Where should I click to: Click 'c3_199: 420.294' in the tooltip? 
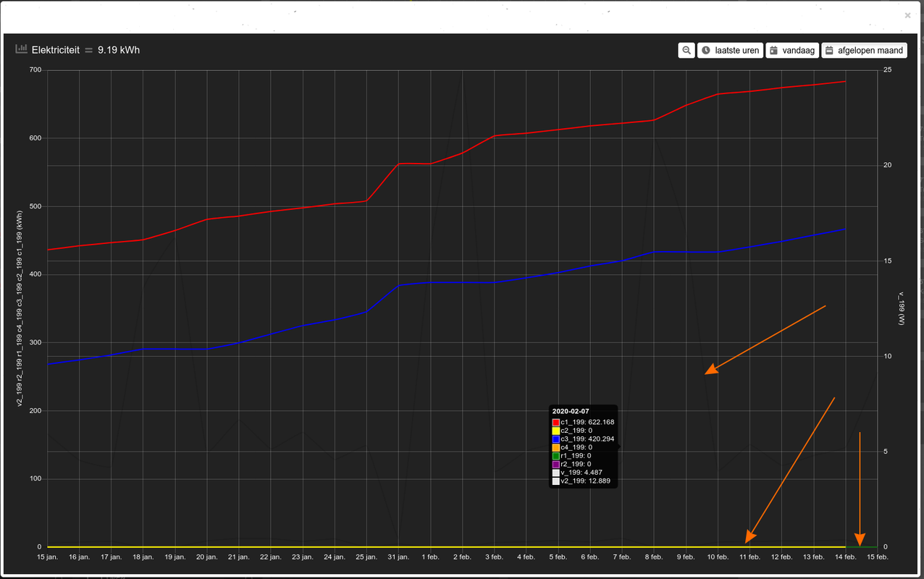(587, 439)
